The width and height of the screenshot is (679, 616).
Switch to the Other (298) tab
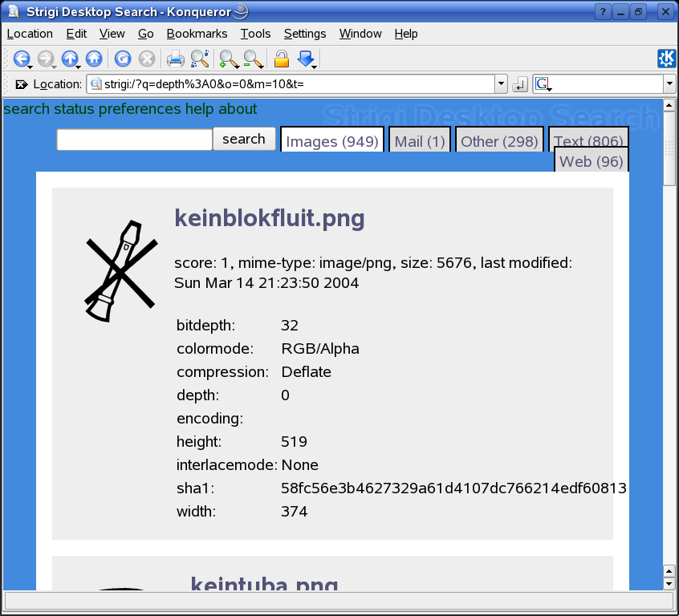(499, 141)
